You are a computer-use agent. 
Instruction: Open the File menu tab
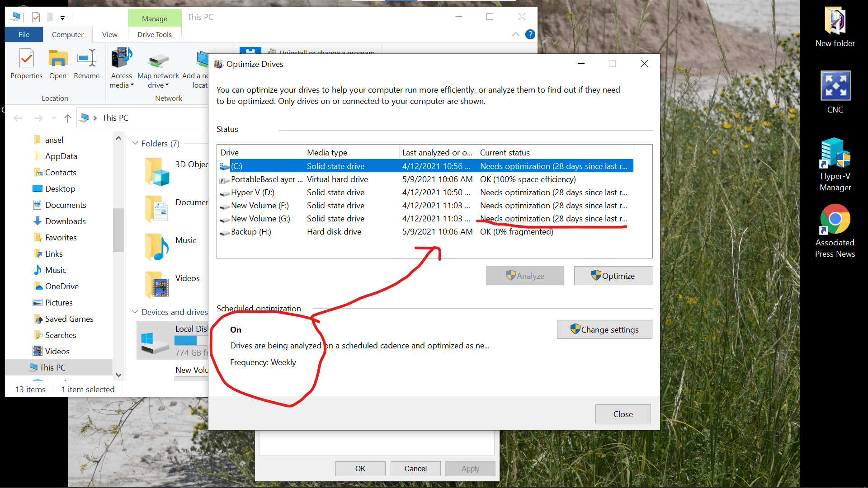pos(24,34)
